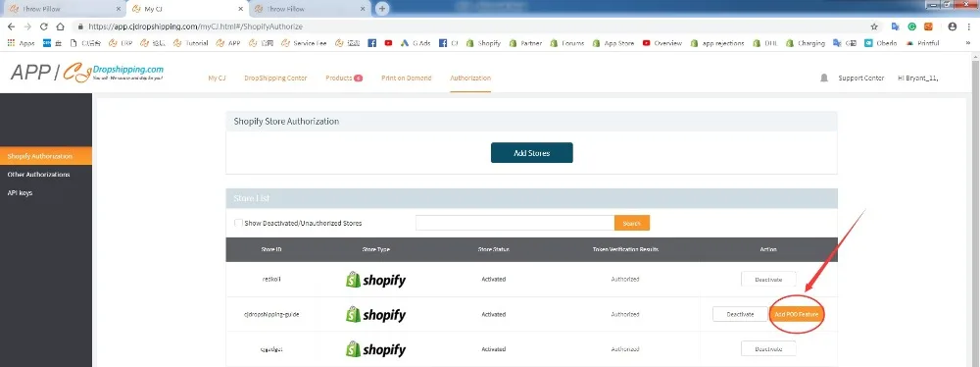Reload the page with the refresh icon

coord(44,26)
